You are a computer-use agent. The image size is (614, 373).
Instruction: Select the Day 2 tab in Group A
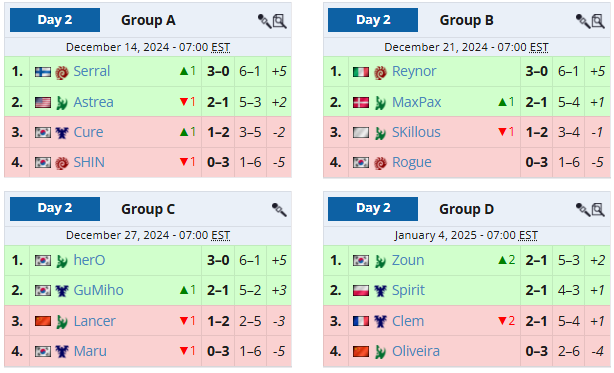(55, 20)
